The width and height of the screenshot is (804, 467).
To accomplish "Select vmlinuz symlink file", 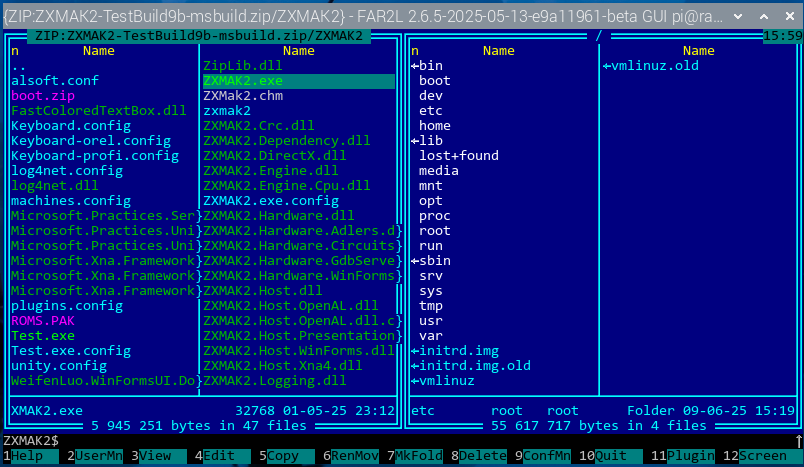I will click(443, 381).
